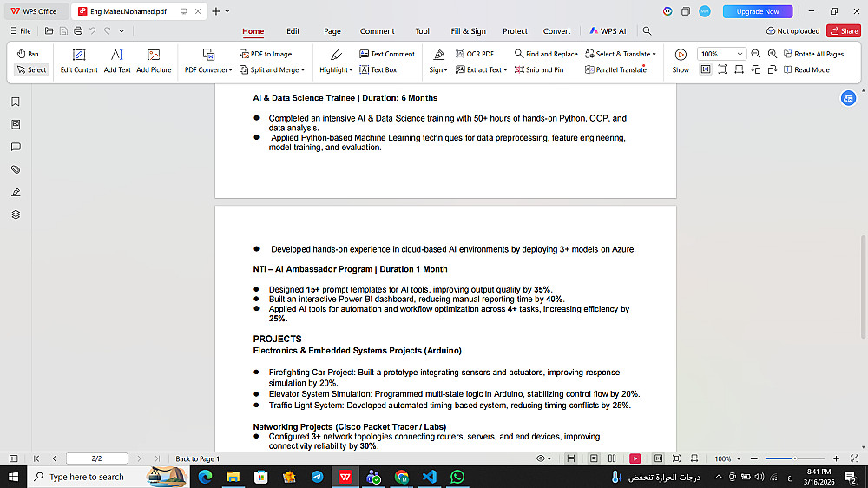Click the Add Text tool
The image size is (868, 488).
[x=117, y=61]
